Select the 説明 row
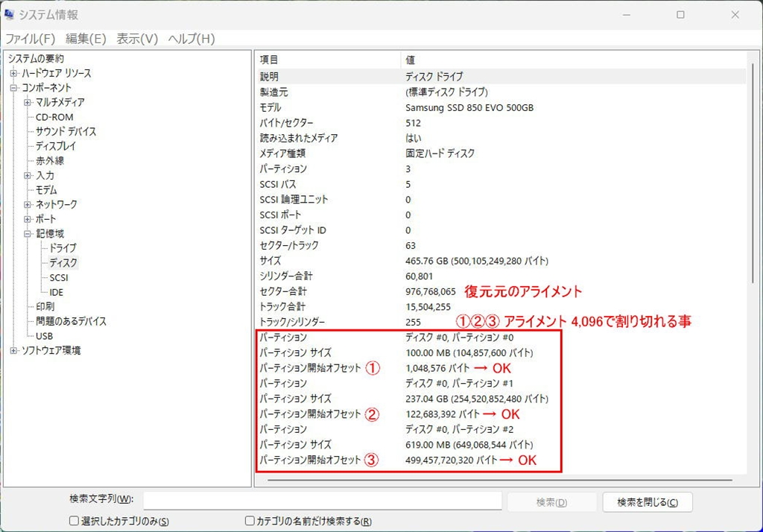 (x=501, y=77)
